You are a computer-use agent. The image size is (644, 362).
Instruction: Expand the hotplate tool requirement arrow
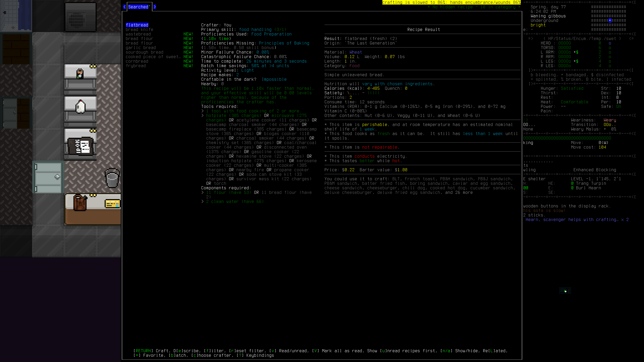(x=203, y=116)
